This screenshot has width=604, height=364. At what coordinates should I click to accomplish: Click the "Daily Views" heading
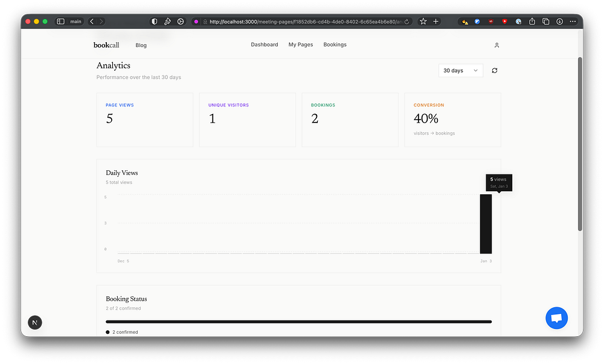coord(122,173)
